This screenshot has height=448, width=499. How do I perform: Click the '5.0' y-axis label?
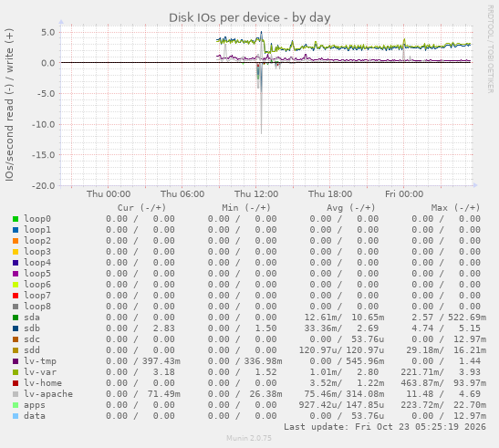[x=47, y=33]
